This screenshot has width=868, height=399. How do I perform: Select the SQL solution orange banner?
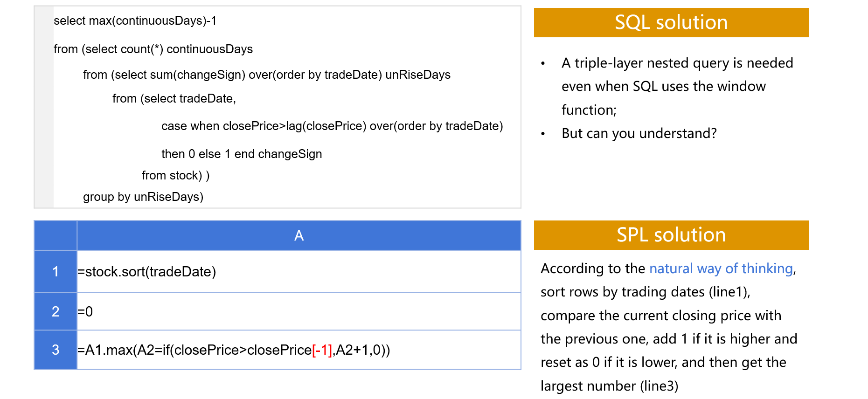click(671, 22)
